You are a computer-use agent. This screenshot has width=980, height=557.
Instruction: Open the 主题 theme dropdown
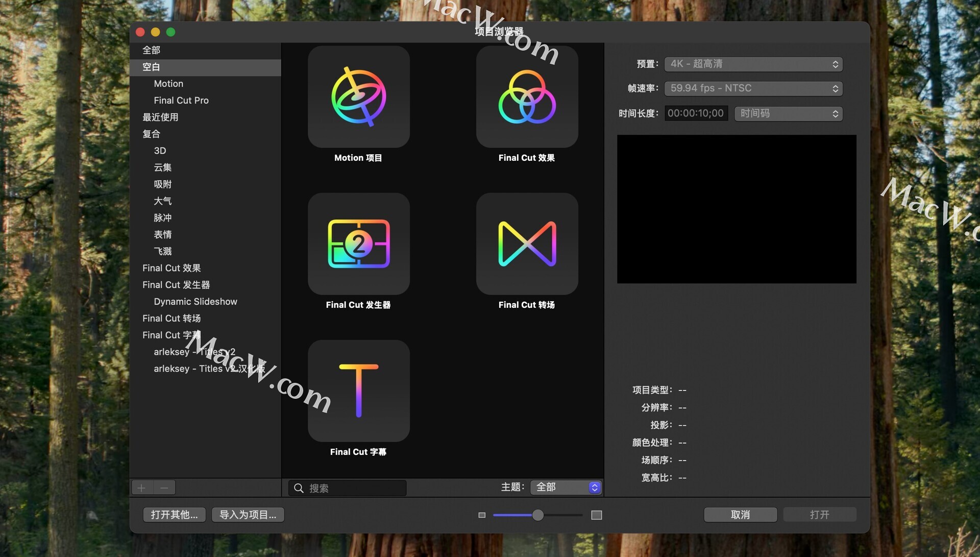click(x=566, y=488)
